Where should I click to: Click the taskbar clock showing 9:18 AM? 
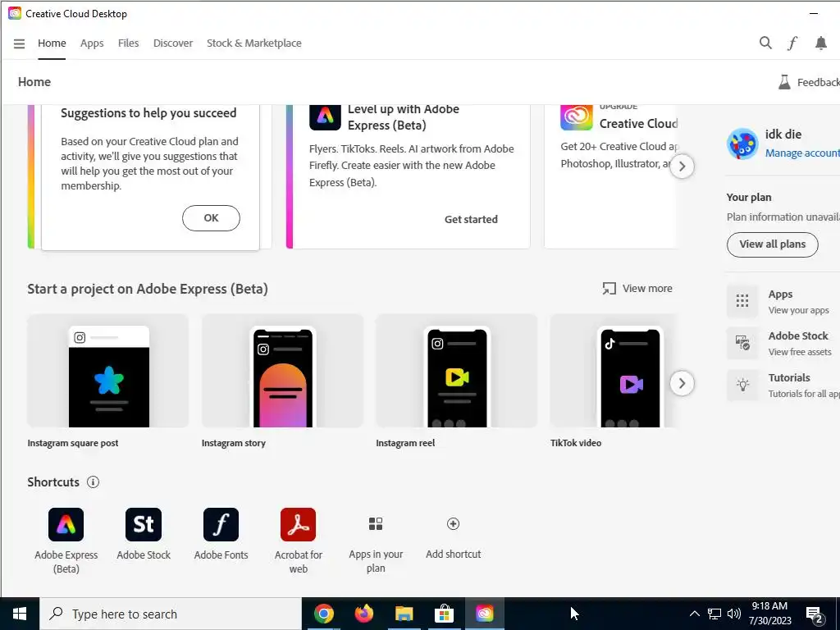point(769,614)
